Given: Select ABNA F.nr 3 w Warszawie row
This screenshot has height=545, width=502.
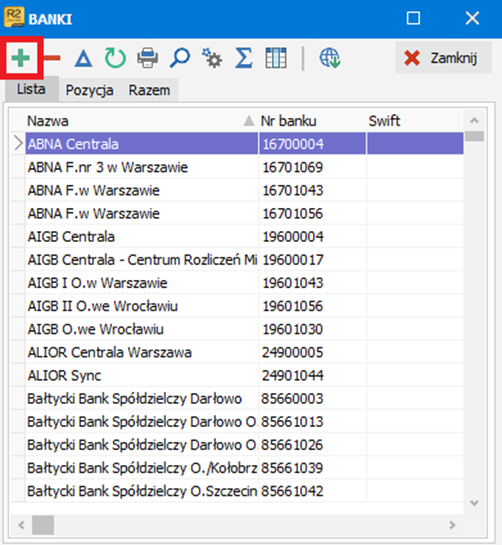Looking at the screenshot, I should [x=244, y=167].
